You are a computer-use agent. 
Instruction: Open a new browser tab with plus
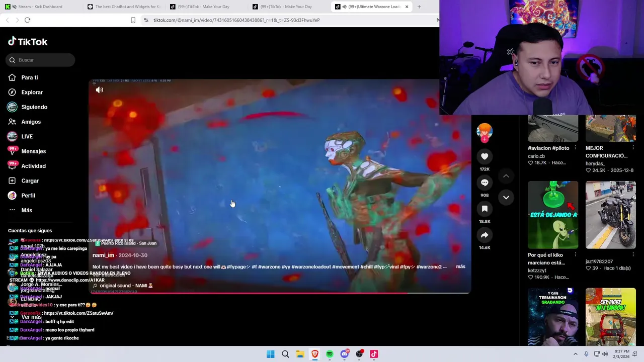pyautogui.click(x=419, y=7)
